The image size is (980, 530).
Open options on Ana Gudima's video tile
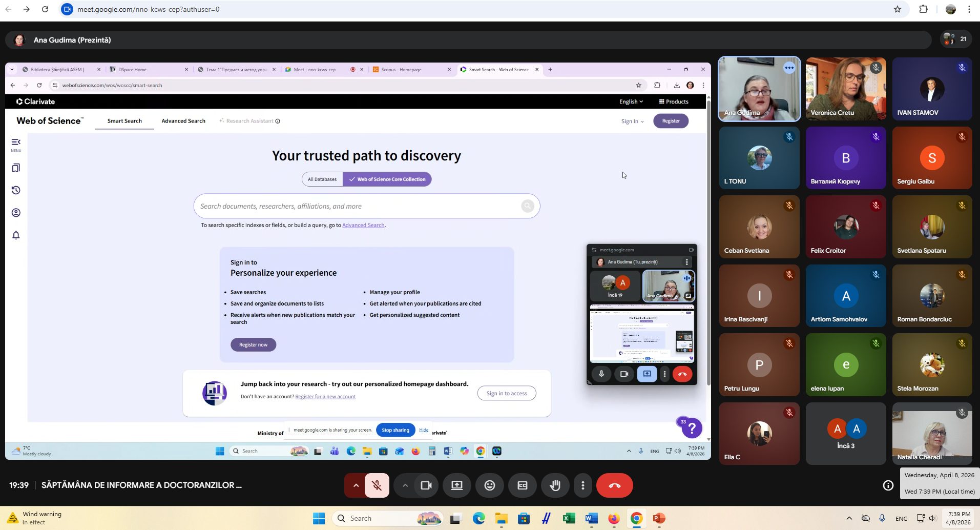789,68
